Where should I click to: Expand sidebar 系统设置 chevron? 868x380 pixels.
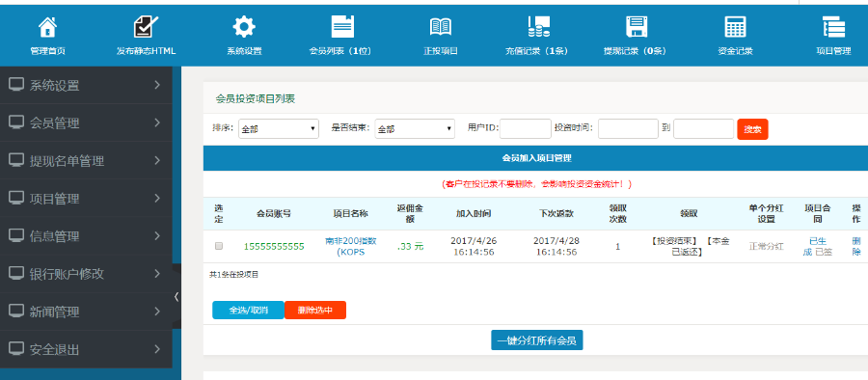[157, 85]
